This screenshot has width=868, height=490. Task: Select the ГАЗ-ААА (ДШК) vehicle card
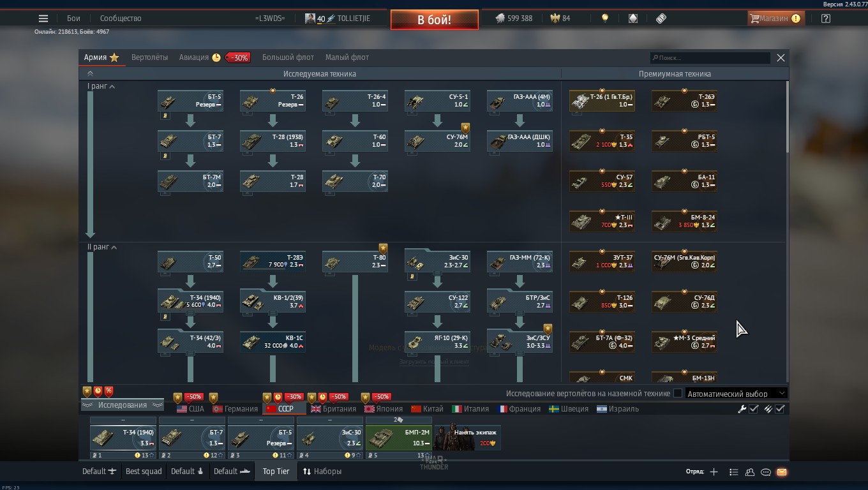click(520, 141)
